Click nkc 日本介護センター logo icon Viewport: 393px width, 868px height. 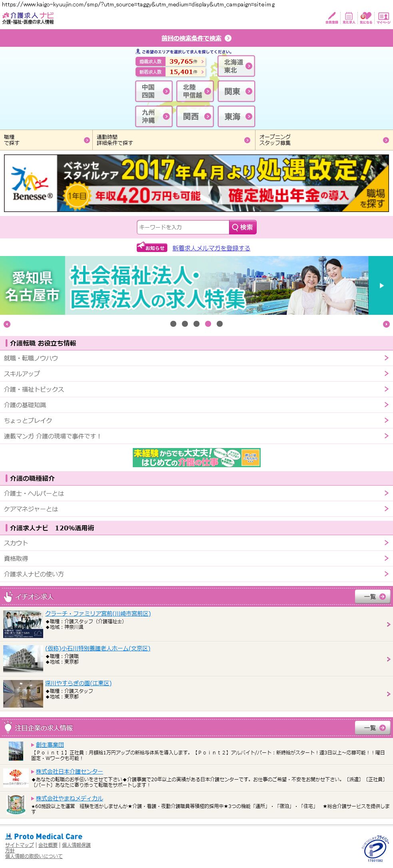coord(16,778)
